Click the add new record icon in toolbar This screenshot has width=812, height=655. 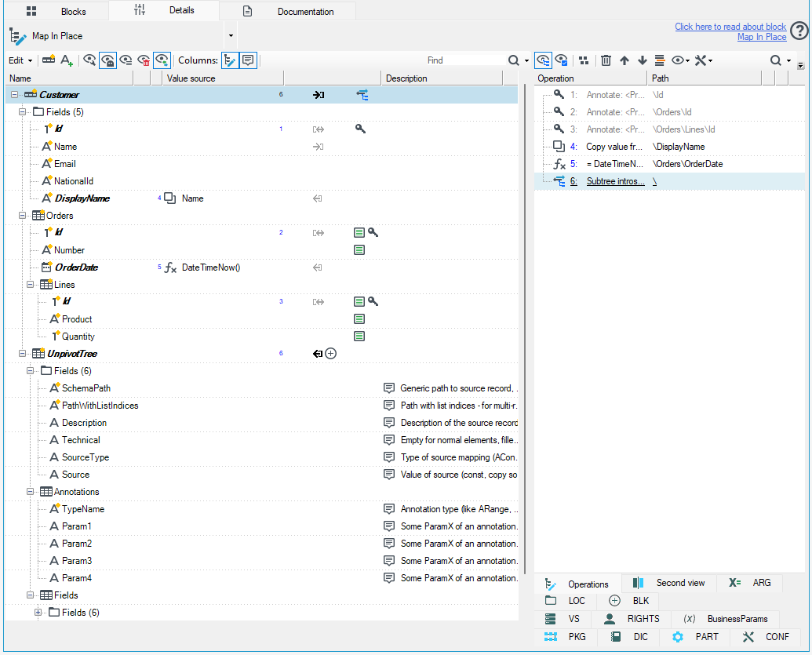pyautogui.click(x=48, y=60)
